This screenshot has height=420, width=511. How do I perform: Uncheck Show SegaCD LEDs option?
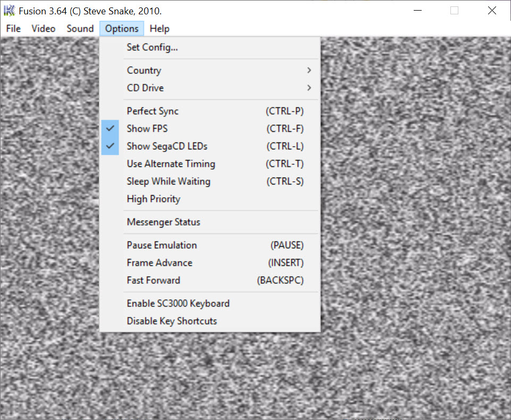210,146
